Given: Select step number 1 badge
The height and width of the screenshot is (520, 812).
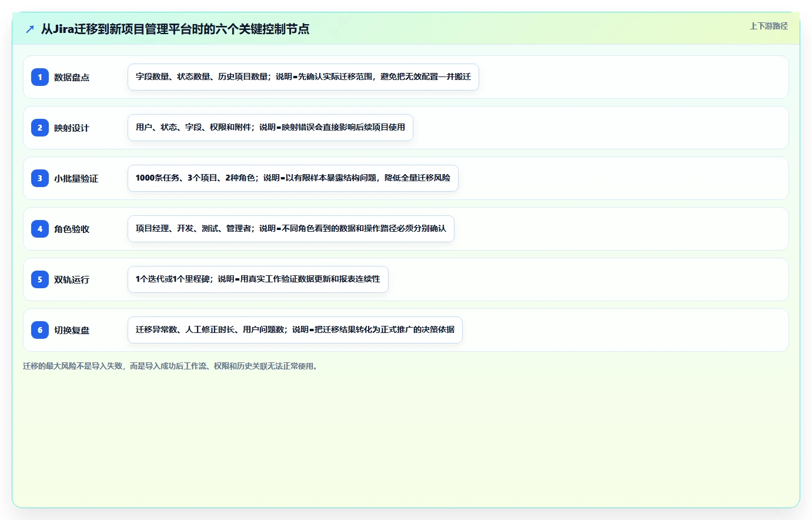Looking at the screenshot, I should (x=40, y=77).
